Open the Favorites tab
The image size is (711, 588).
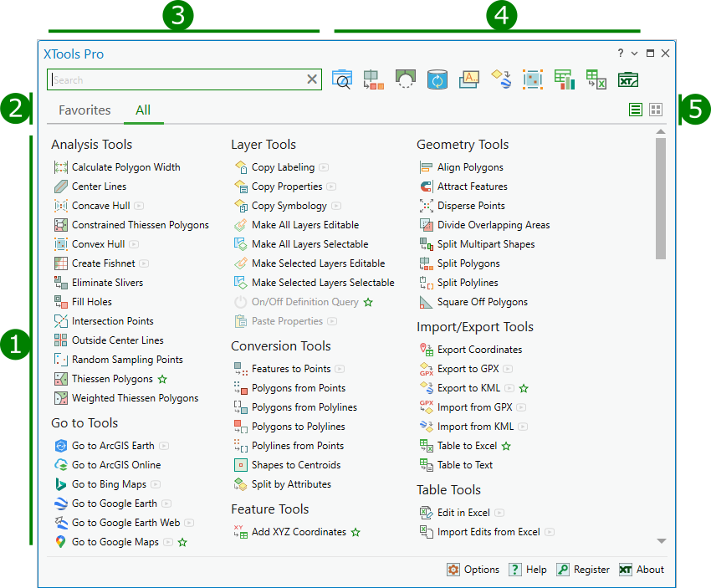(x=84, y=110)
